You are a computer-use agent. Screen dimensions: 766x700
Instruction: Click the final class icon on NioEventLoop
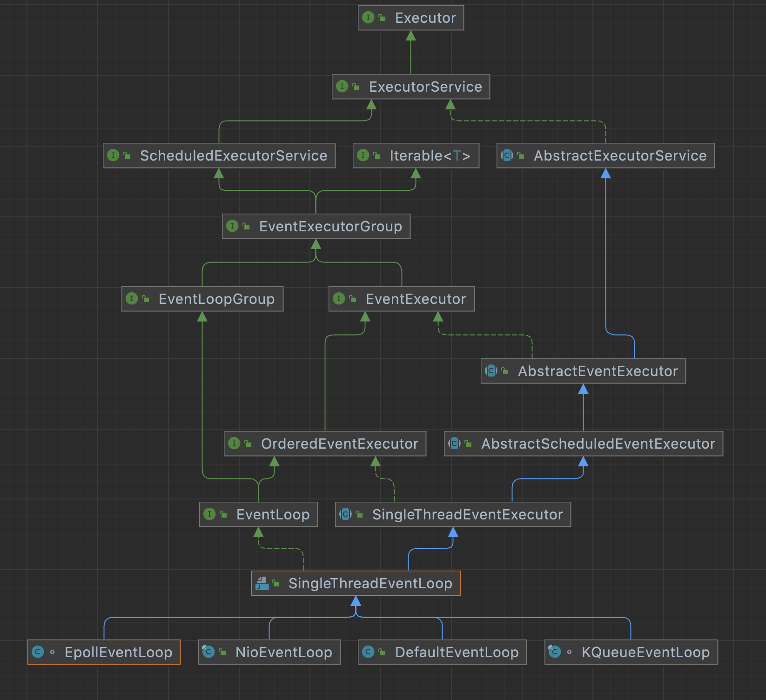[x=208, y=652]
